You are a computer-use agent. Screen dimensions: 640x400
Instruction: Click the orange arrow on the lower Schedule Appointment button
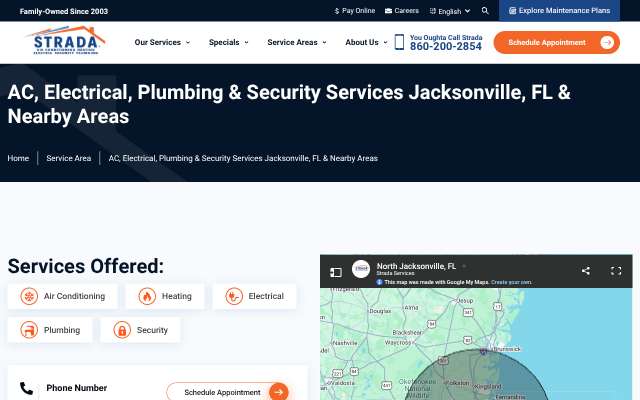[x=279, y=392]
